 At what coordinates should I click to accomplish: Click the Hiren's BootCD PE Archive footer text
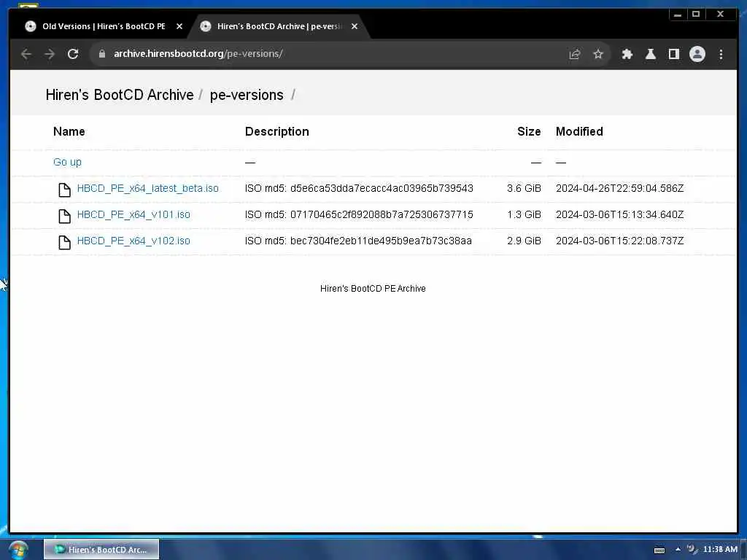(373, 289)
